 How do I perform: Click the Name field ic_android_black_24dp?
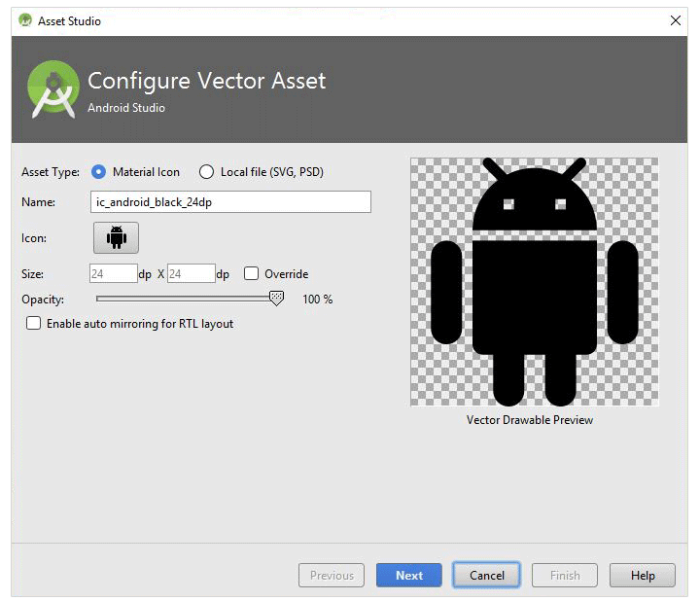pos(230,202)
